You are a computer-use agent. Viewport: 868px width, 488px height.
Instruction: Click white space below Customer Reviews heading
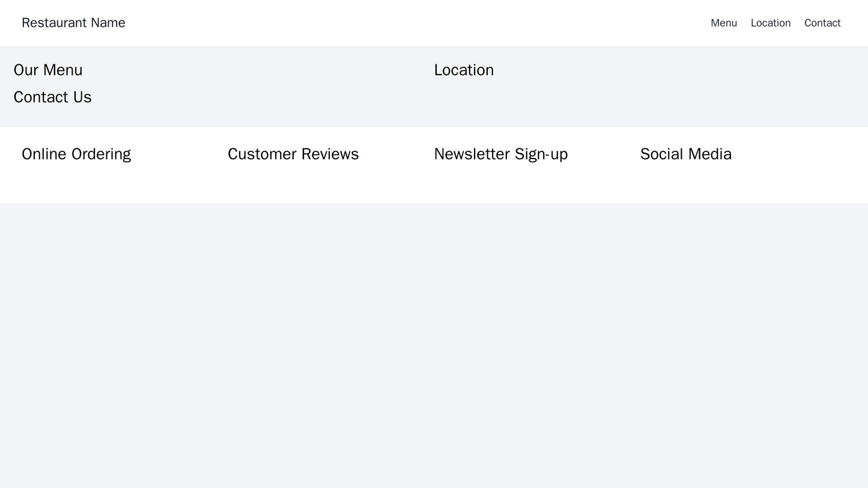(x=293, y=183)
